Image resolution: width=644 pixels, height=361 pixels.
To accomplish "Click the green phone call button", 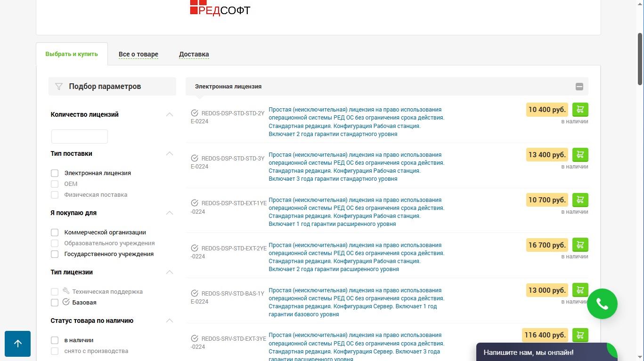I will (602, 304).
